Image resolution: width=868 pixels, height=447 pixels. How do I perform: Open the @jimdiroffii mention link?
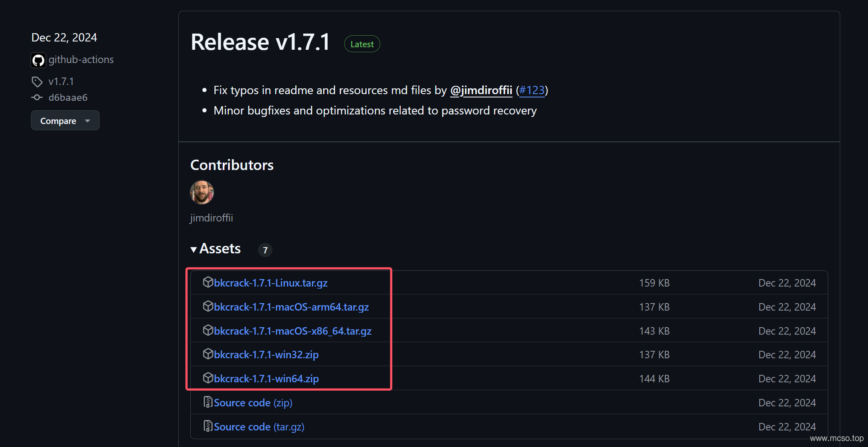click(481, 90)
